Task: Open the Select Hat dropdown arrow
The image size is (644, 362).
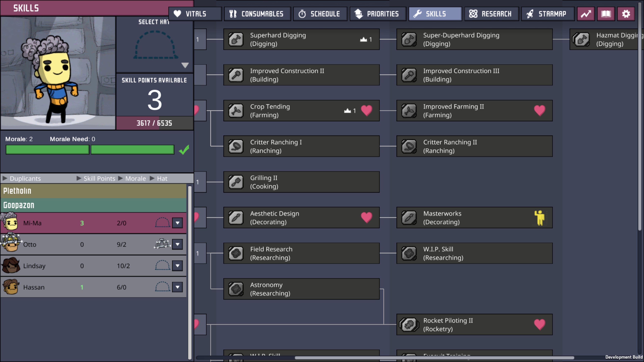Action: tap(185, 66)
